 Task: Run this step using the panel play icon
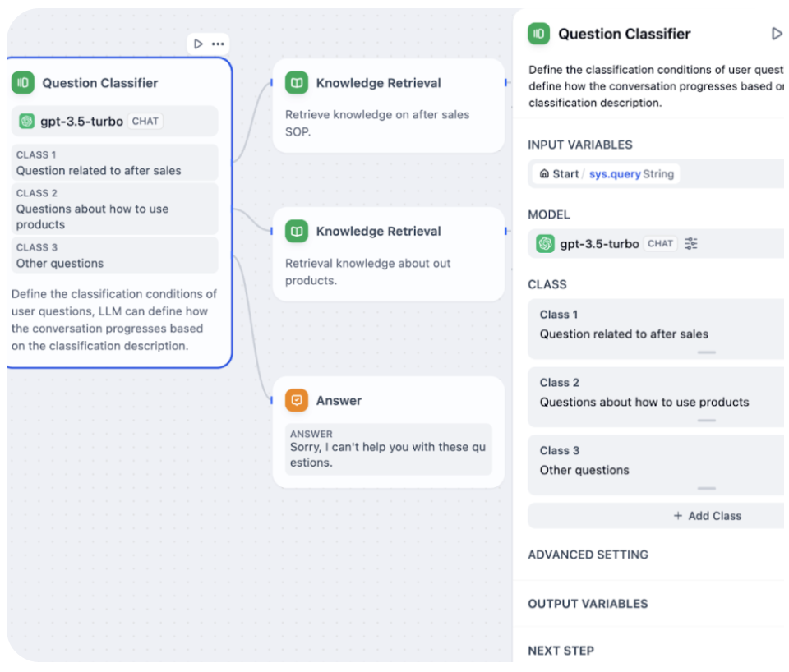777,34
